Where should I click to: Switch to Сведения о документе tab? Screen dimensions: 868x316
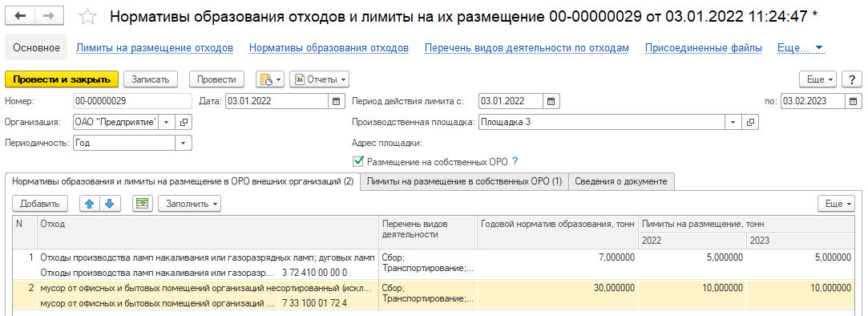[x=622, y=181]
